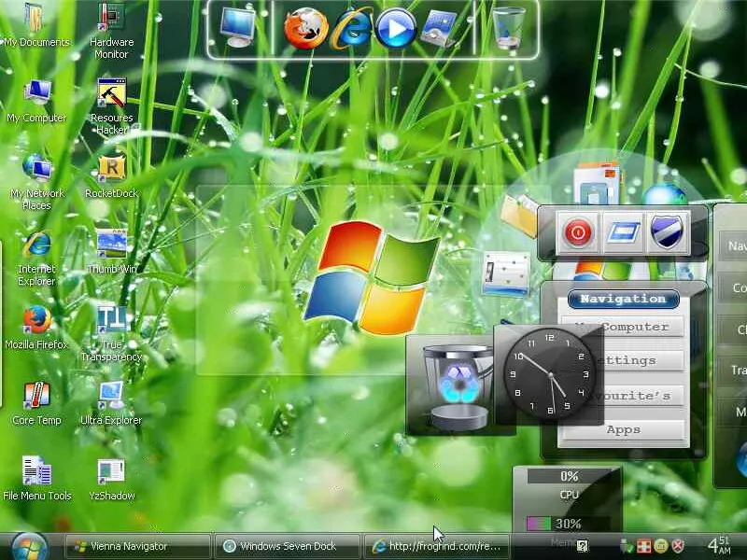Click the green network tray icon
Viewport: 747px width, 560px height.
(x=627, y=546)
